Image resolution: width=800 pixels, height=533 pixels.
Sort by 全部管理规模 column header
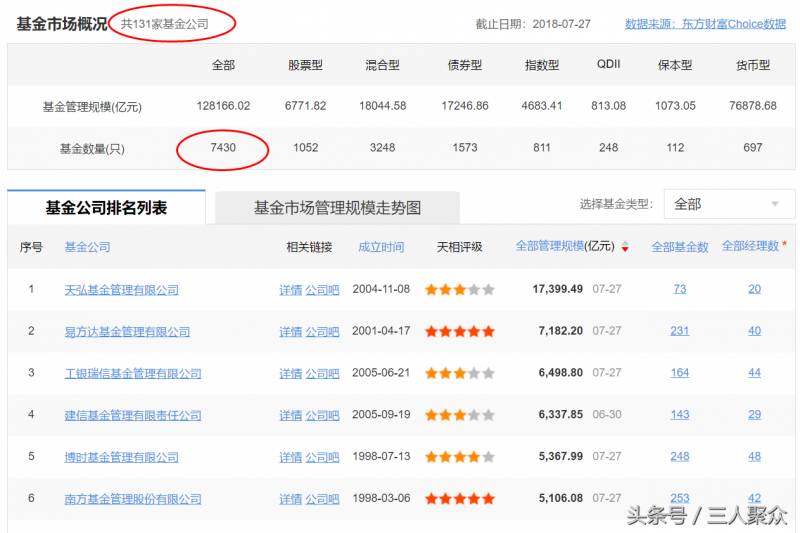pyautogui.click(x=565, y=246)
